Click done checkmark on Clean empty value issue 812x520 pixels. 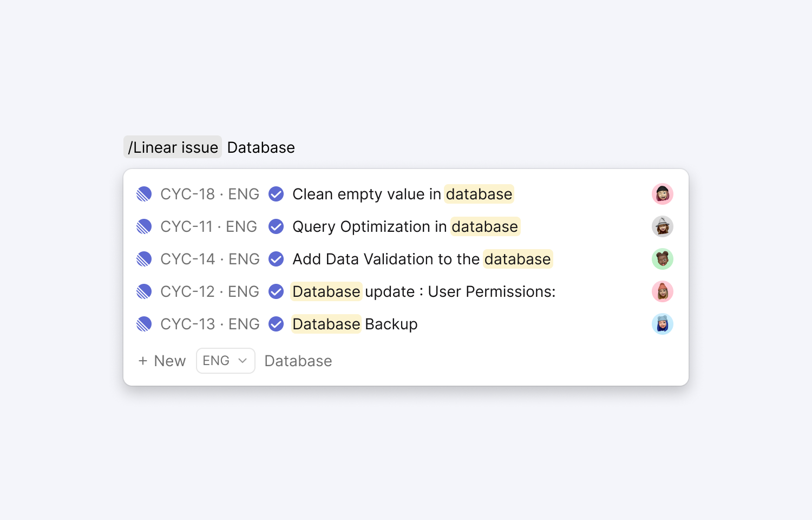(276, 194)
